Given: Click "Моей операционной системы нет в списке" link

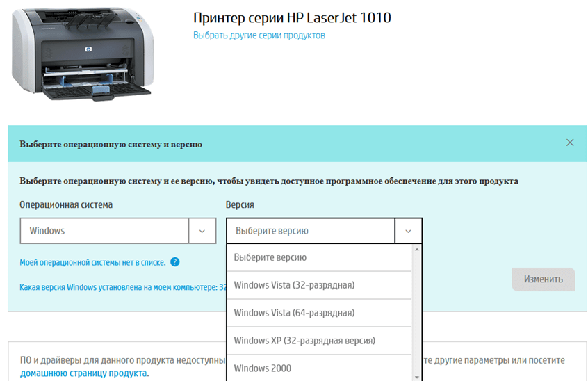Looking at the screenshot, I should tap(92, 262).
